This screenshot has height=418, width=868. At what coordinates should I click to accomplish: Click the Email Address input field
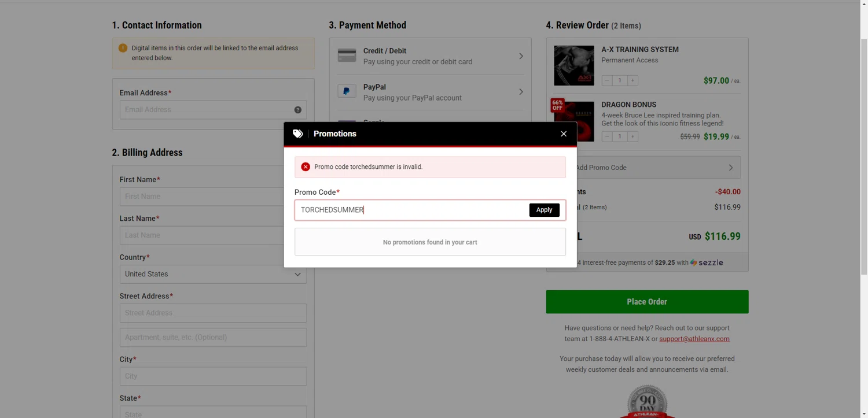tap(213, 110)
